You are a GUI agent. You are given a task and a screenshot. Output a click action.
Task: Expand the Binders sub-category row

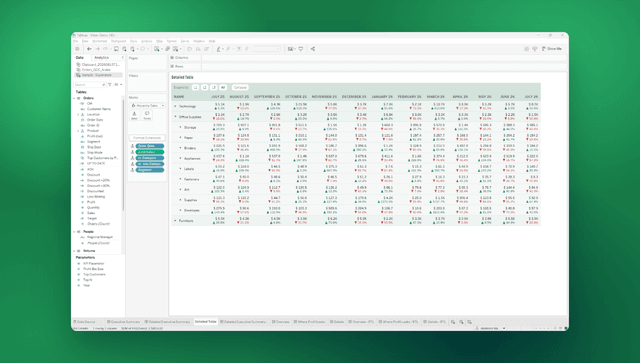[180, 148]
